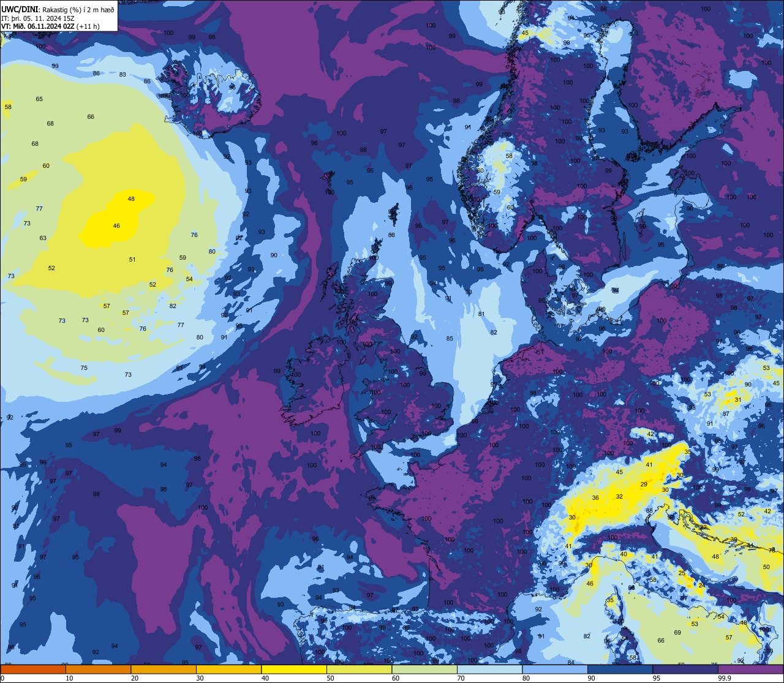Click the legend swatch between 10 and 20
This screenshot has width=784, height=683.
pos(98,670)
